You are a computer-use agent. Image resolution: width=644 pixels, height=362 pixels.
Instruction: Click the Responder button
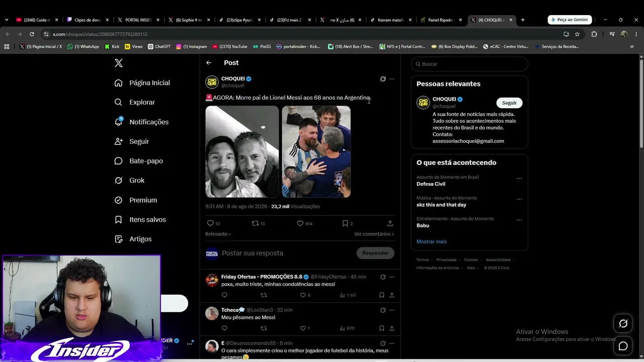pos(375,253)
